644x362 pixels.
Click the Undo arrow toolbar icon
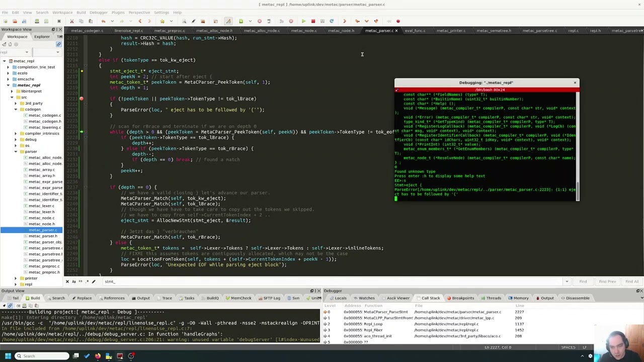tap(103, 21)
